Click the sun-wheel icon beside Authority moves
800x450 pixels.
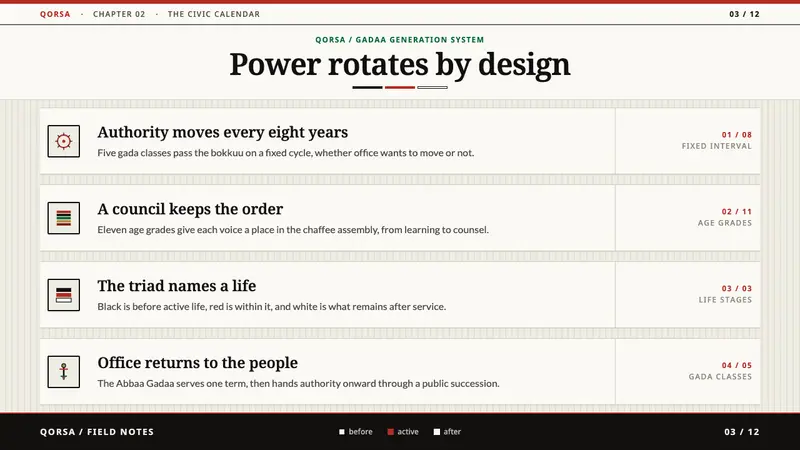(x=64, y=141)
